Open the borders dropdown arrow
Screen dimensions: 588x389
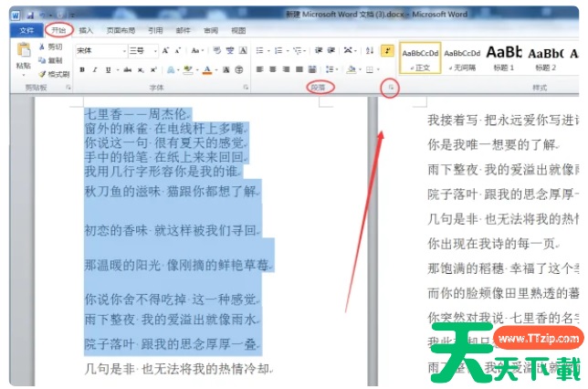pos(378,69)
